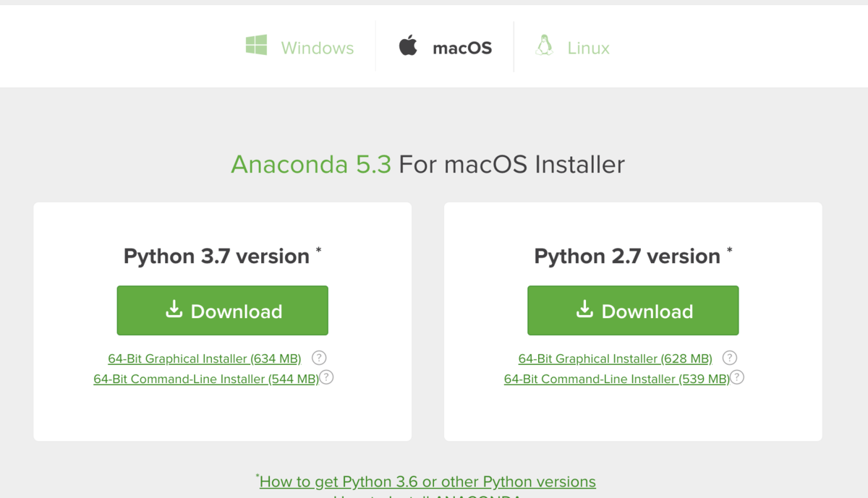Click the Linux penguin icon

544,46
